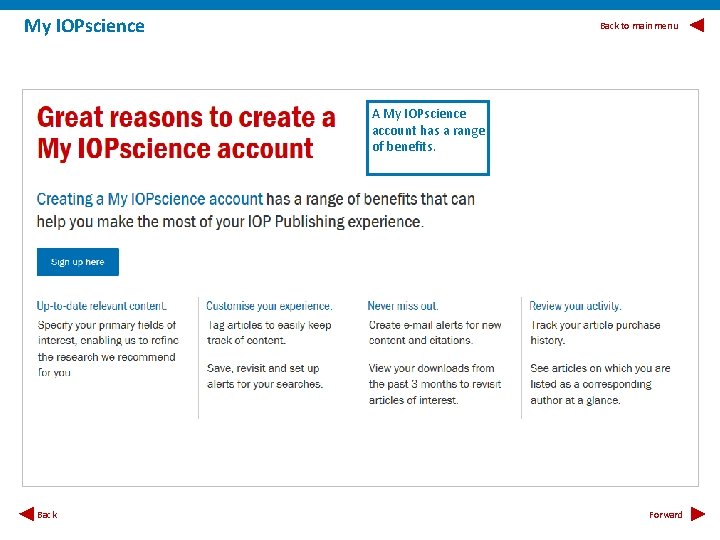Go to previous slide via 'Back' text

(47, 515)
